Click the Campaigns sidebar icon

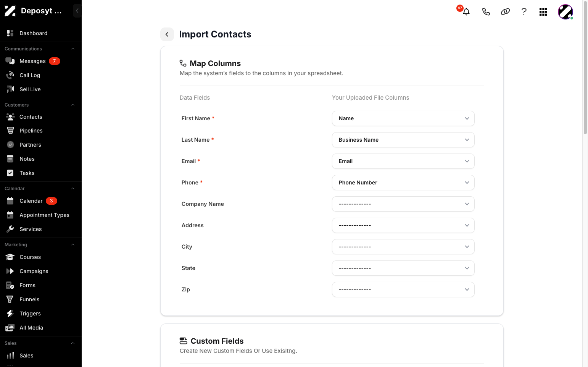[10, 271]
